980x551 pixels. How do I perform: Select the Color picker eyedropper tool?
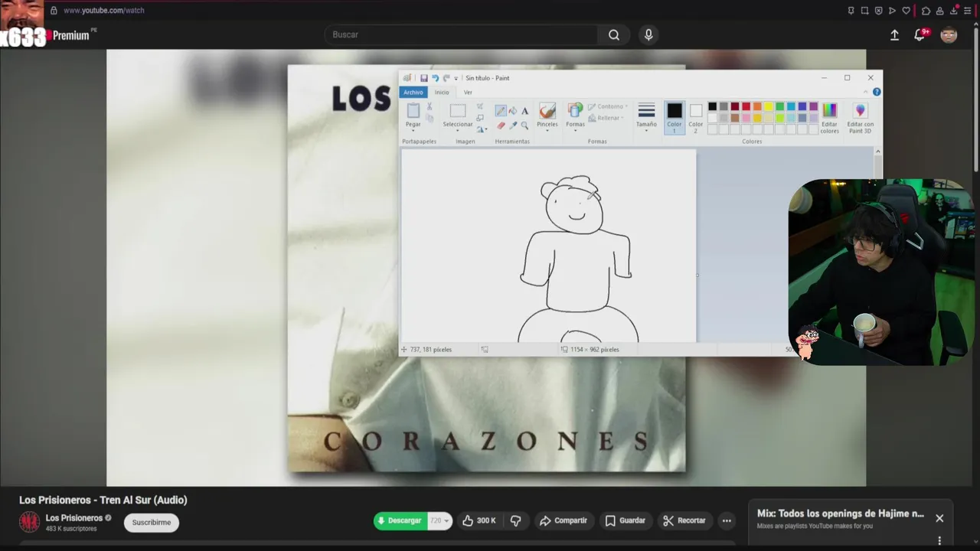click(x=512, y=125)
